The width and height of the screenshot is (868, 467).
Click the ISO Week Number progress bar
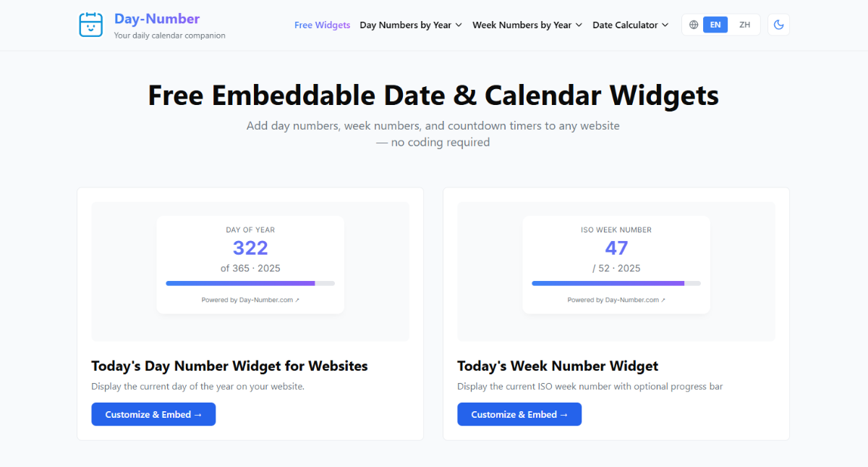[616, 283]
